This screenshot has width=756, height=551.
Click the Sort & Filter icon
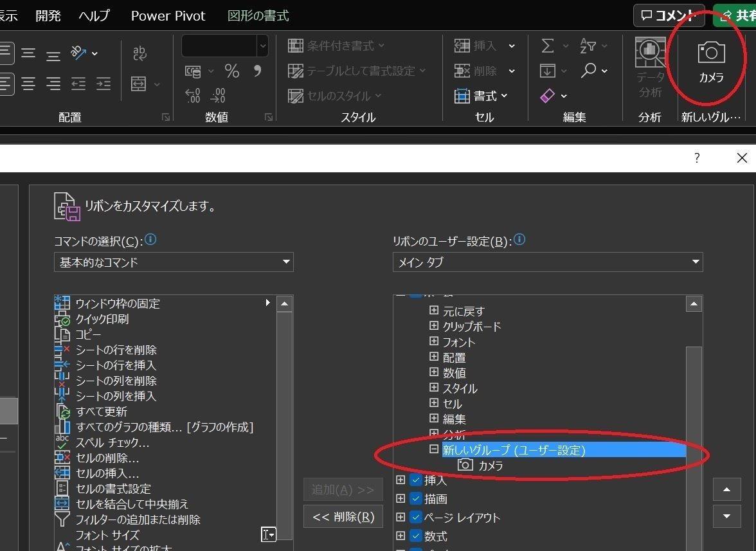[588, 46]
